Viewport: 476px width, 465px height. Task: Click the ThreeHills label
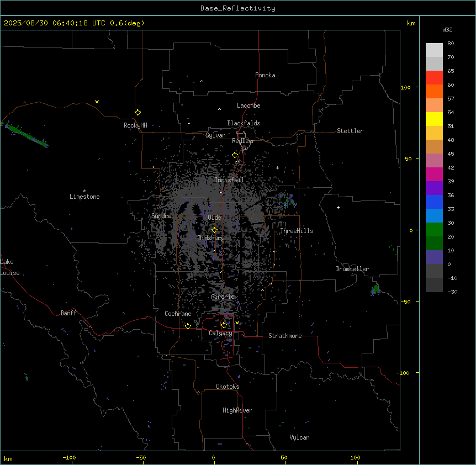coord(297,231)
